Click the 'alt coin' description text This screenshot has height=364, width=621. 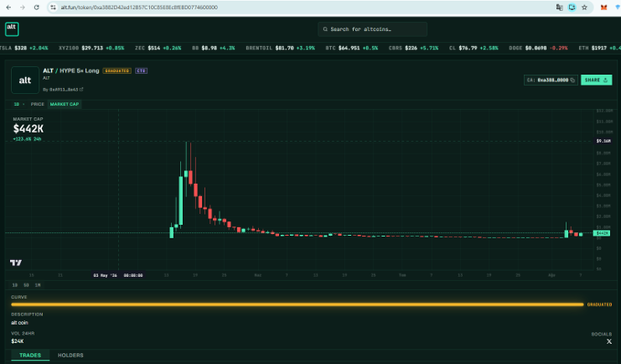coord(19,323)
